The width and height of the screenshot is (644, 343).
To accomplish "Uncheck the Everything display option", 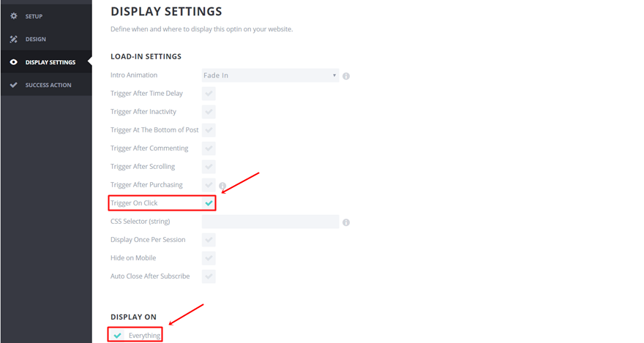I will tap(118, 336).
